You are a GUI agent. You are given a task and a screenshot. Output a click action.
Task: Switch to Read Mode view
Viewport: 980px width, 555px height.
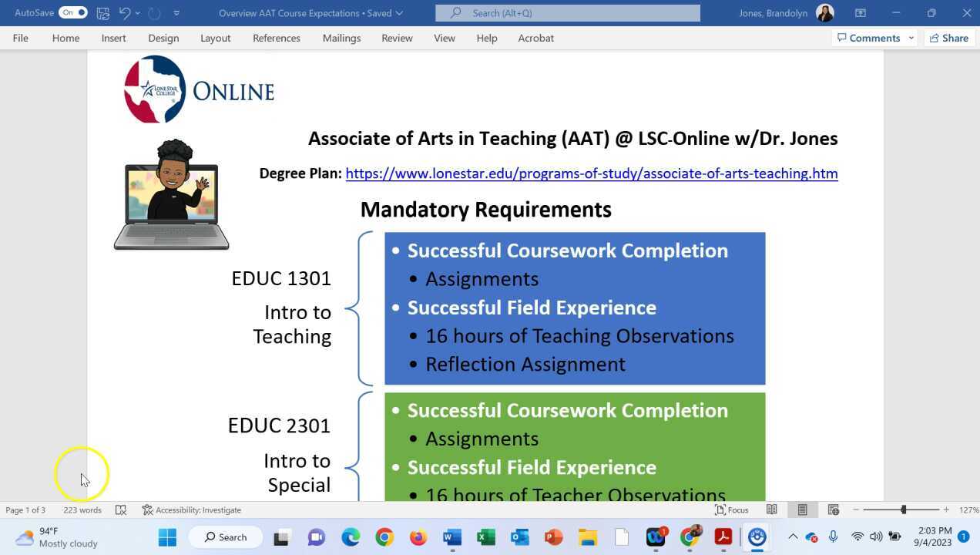772,510
